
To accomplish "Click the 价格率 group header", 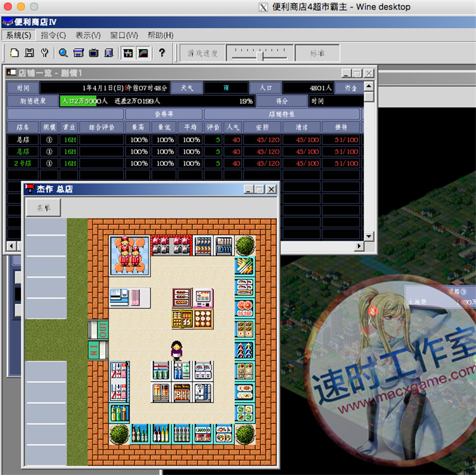I will [x=164, y=114].
